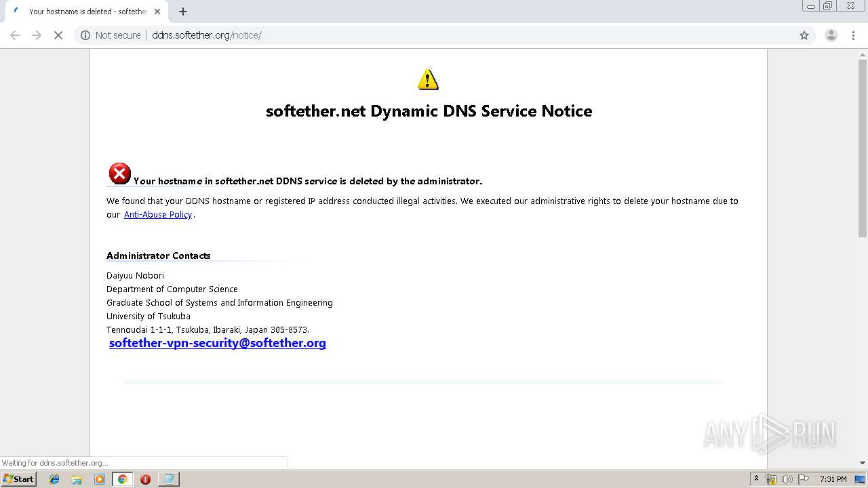This screenshot has height=488, width=868.
Task: Click Show desktop button
Action: pos(861,479)
